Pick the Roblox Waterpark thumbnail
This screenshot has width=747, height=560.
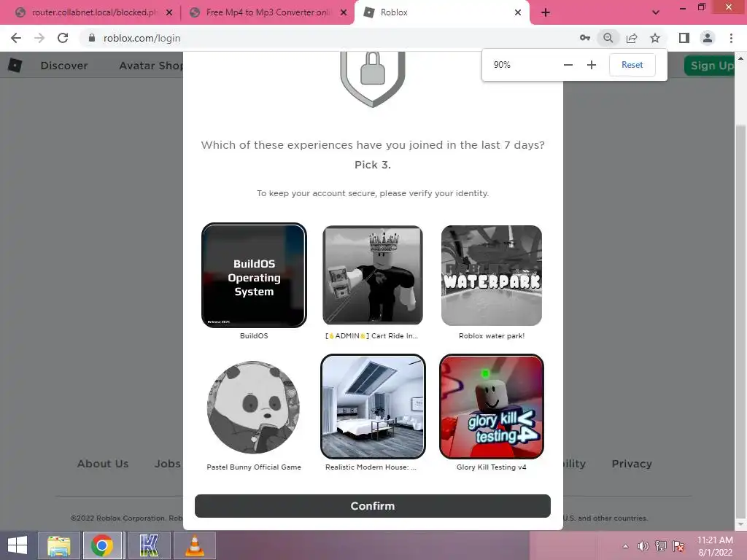point(492,275)
